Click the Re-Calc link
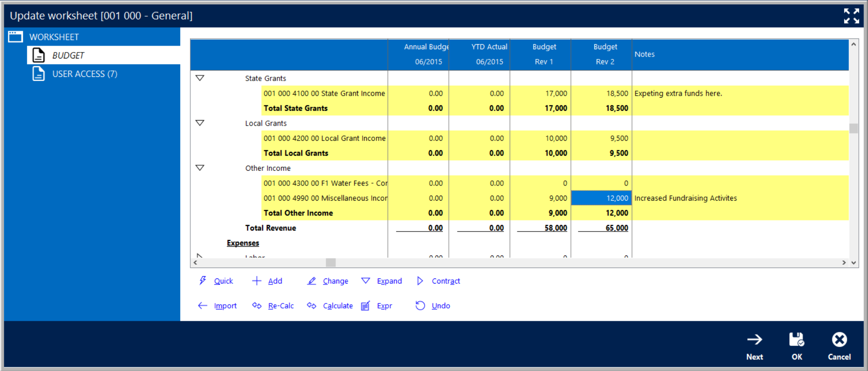This screenshot has width=868, height=371. coord(281,306)
